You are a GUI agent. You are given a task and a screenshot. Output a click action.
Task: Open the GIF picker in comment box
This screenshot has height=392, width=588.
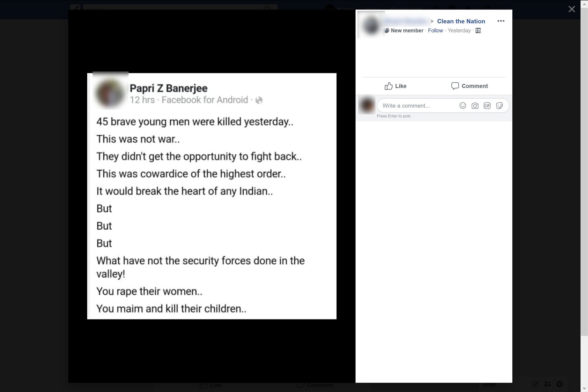487,106
